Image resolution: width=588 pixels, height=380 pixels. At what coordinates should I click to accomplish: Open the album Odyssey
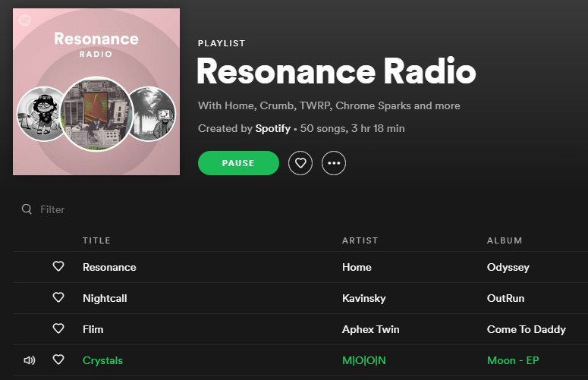[x=508, y=268]
